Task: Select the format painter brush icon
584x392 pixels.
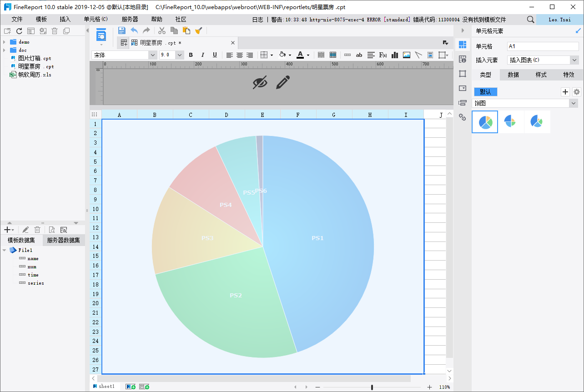Action: (x=198, y=30)
